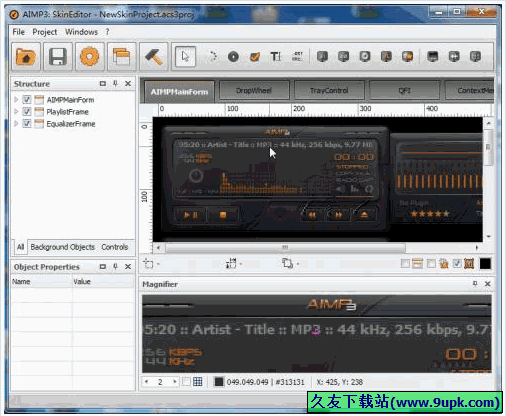This screenshot has height=416, width=506.
Task: Show All objects in Structure filter
Action: tap(20, 247)
